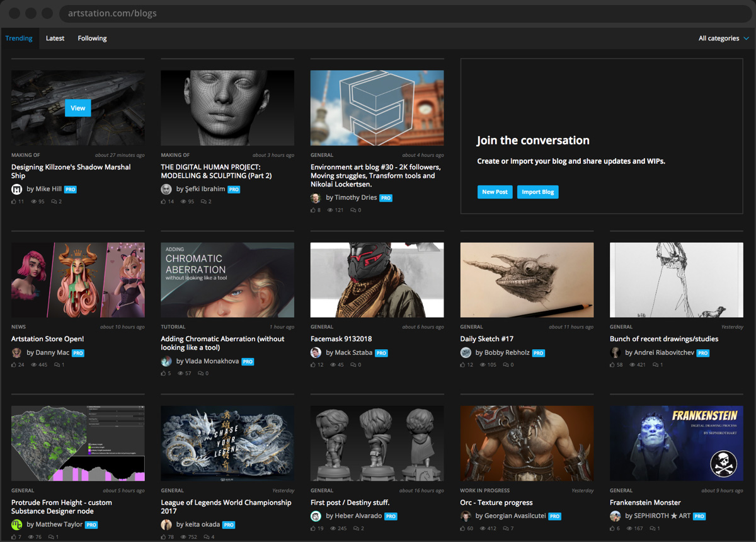Click comments icon on Daily Sketch #17

point(505,365)
